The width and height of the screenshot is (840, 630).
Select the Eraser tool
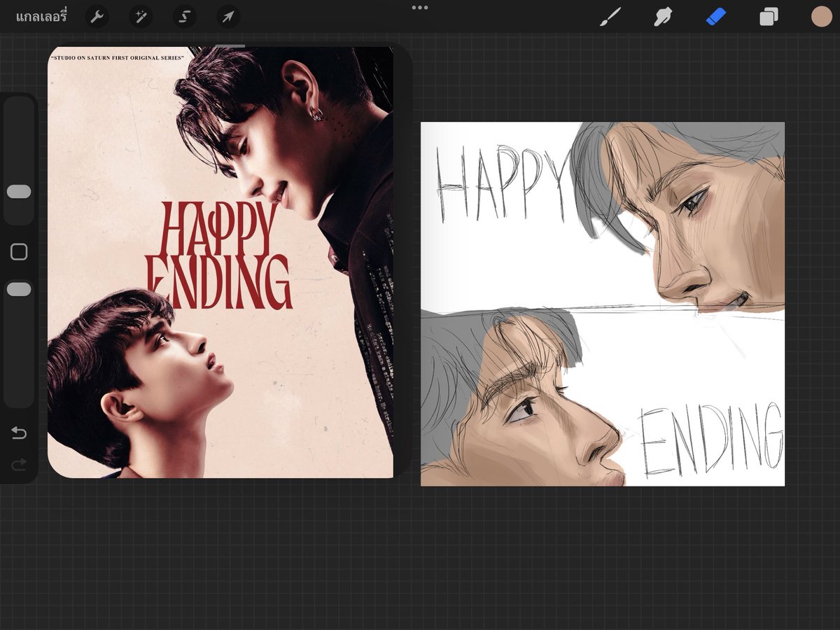tap(716, 17)
